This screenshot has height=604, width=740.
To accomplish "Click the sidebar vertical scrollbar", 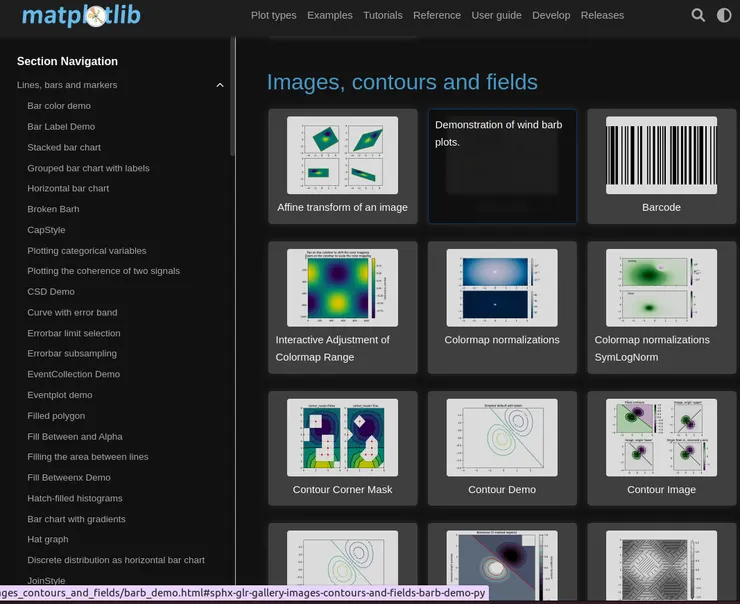I will coord(232,96).
